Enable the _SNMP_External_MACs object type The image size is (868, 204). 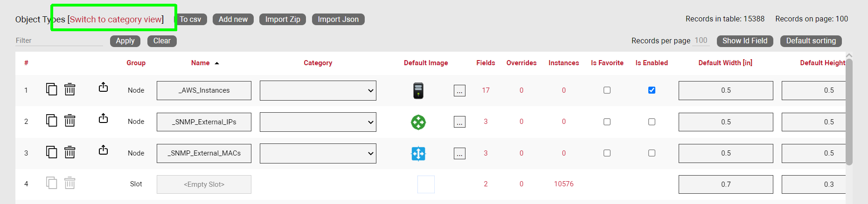[652, 153]
